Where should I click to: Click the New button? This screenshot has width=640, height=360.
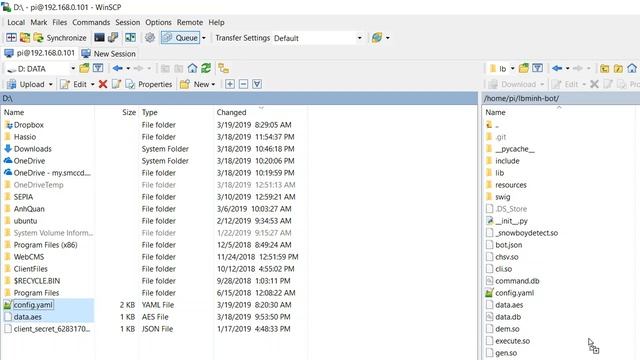[x=195, y=84]
